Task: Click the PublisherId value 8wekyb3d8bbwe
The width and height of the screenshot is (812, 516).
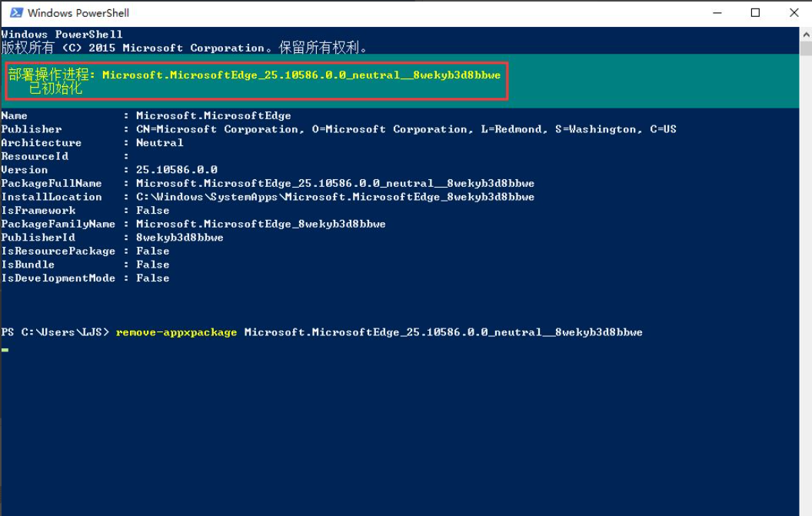Action: (179, 238)
